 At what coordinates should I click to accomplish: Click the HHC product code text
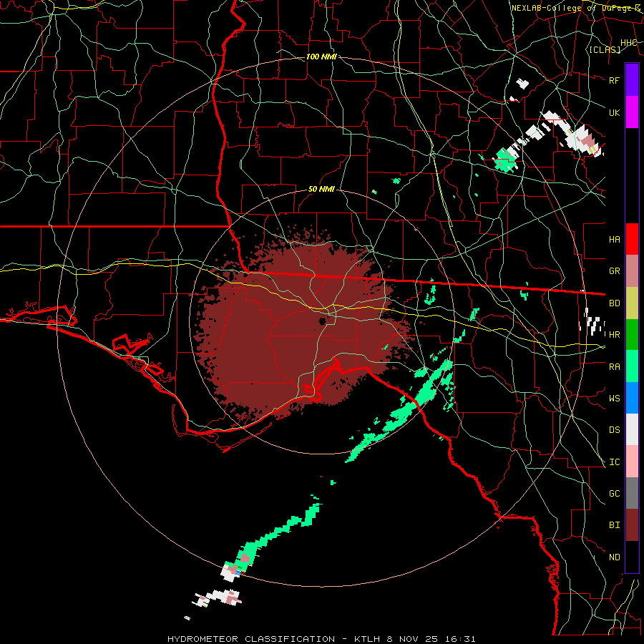629,43
